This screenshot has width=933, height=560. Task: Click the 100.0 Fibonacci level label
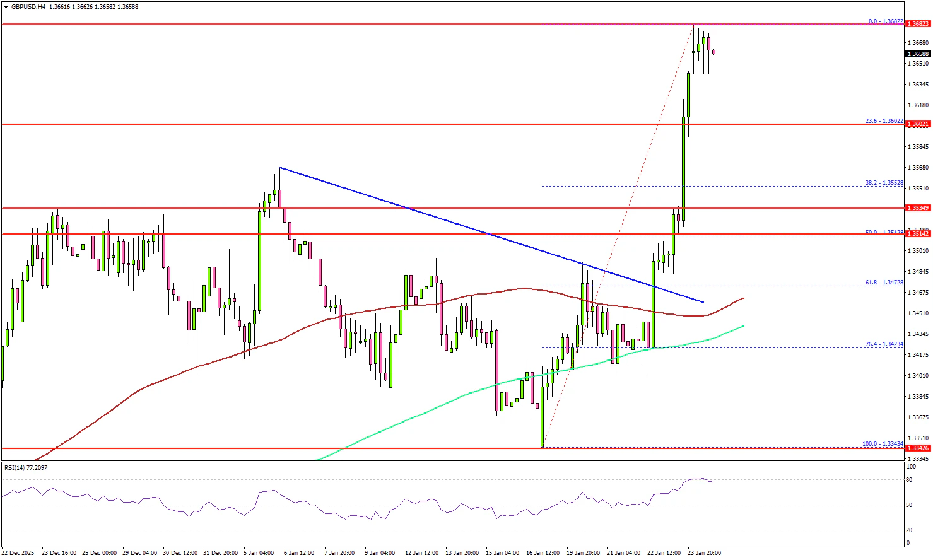pos(883,444)
